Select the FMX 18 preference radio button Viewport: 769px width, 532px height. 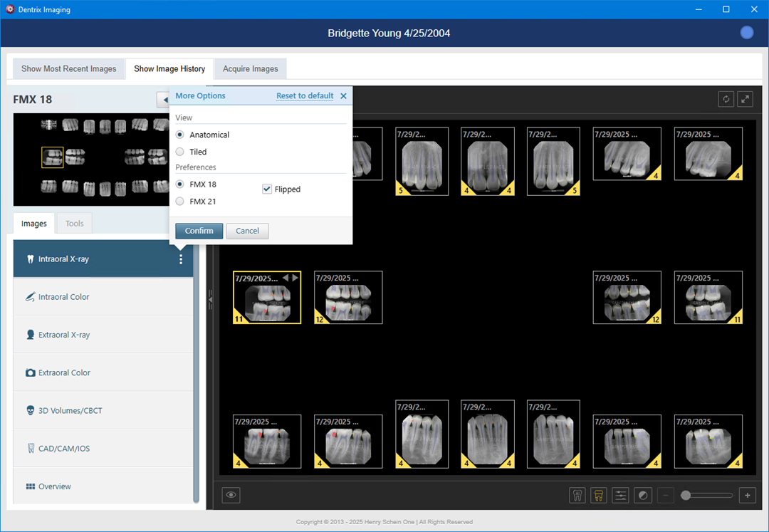click(x=180, y=184)
